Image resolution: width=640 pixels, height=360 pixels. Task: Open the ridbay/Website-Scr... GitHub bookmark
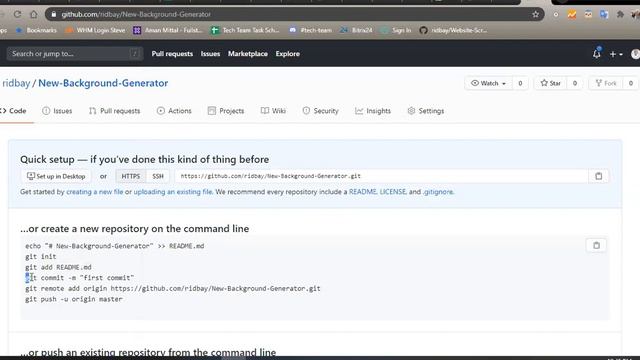click(x=453, y=30)
